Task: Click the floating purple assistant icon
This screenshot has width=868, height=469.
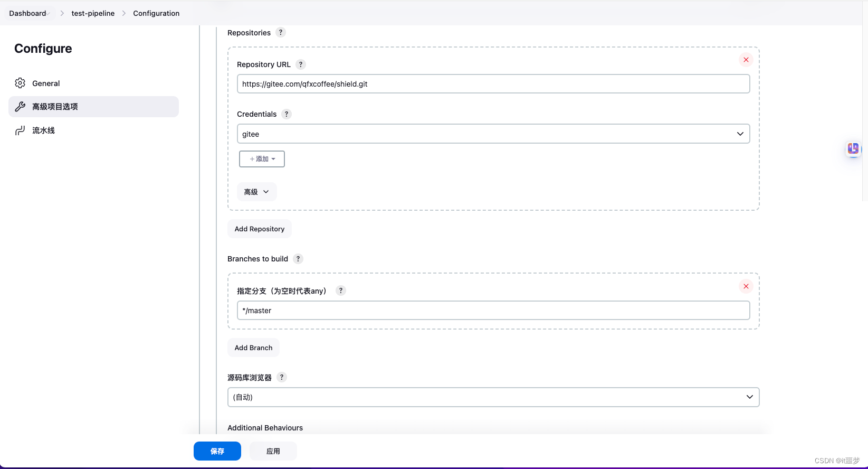Action: [x=853, y=148]
